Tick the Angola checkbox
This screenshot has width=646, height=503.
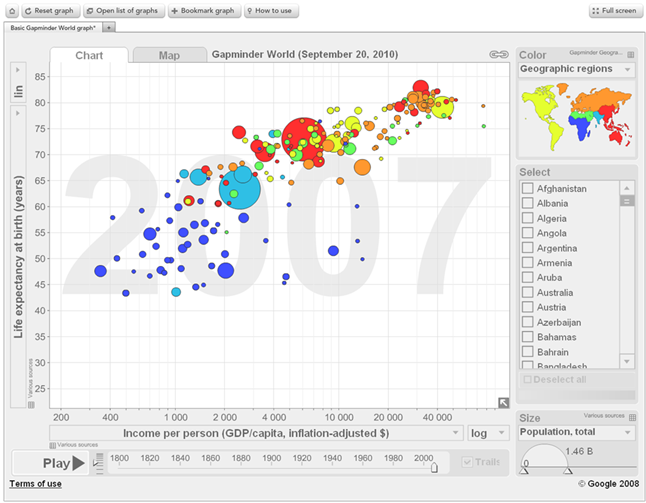[x=527, y=233]
